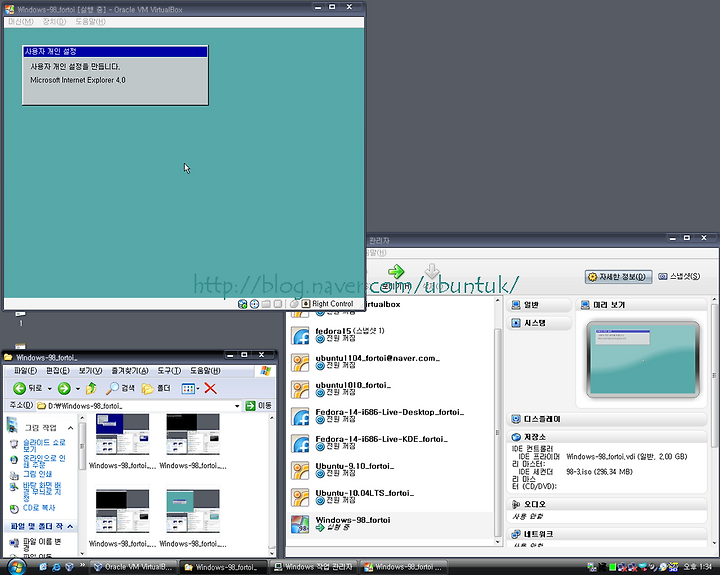Open the 디스플레이 Display section header
This screenshot has height=575, width=720.
(x=607, y=419)
